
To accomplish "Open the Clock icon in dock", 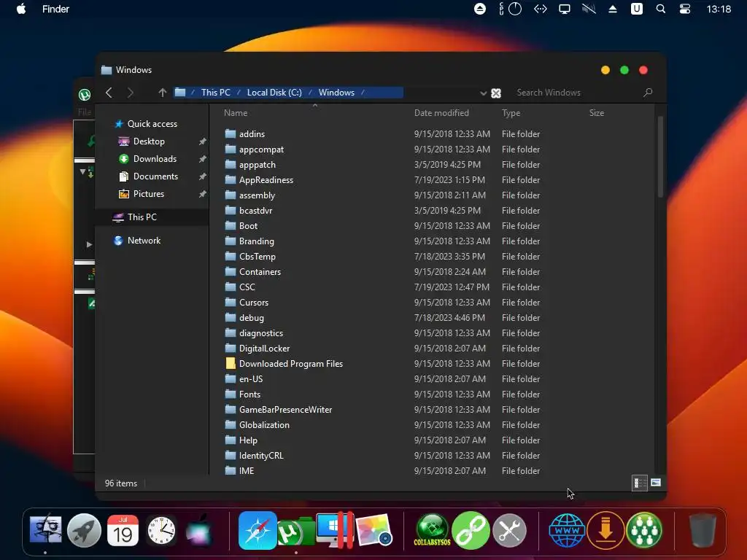I will tap(161, 531).
